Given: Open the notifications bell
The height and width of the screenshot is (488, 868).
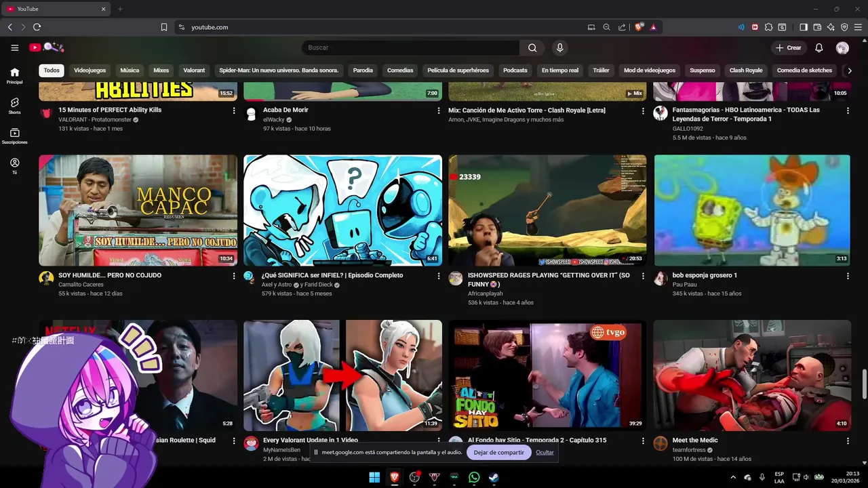Looking at the screenshot, I should [x=818, y=47].
